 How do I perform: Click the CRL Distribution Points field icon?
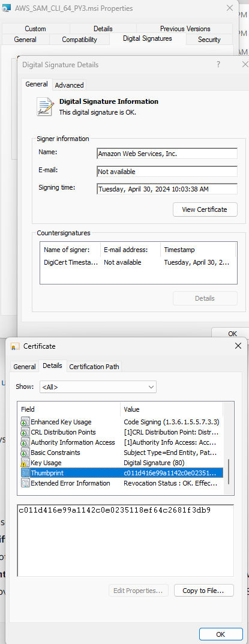(x=25, y=432)
